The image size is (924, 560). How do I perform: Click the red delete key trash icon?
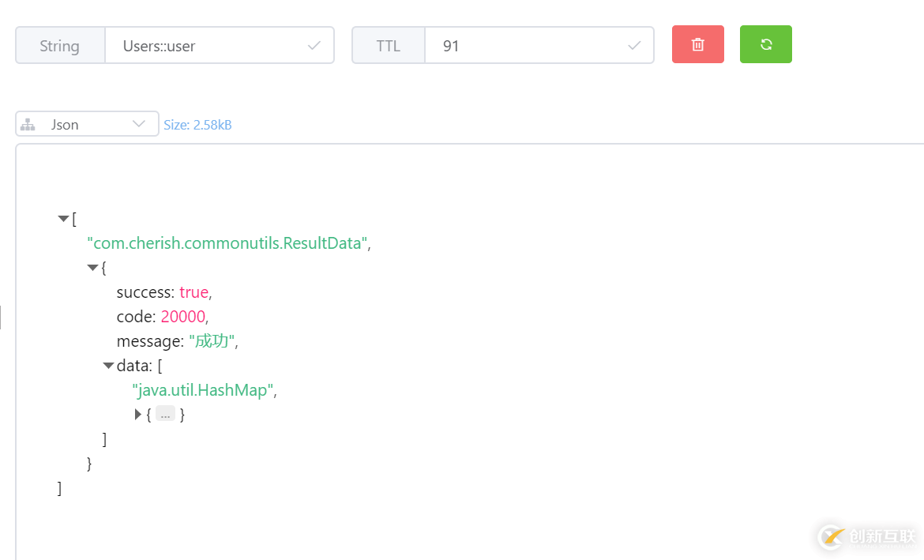[698, 44]
